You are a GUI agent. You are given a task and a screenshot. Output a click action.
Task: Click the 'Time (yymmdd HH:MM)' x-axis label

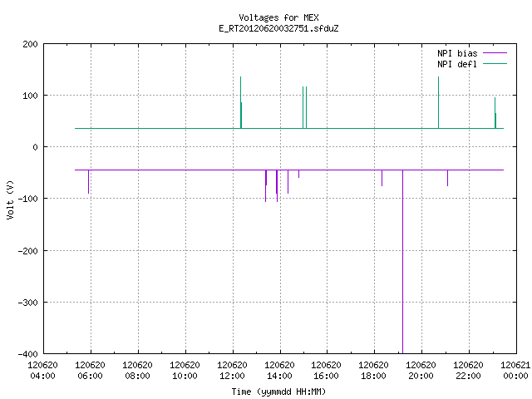pyautogui.click(x=278, y=392)
